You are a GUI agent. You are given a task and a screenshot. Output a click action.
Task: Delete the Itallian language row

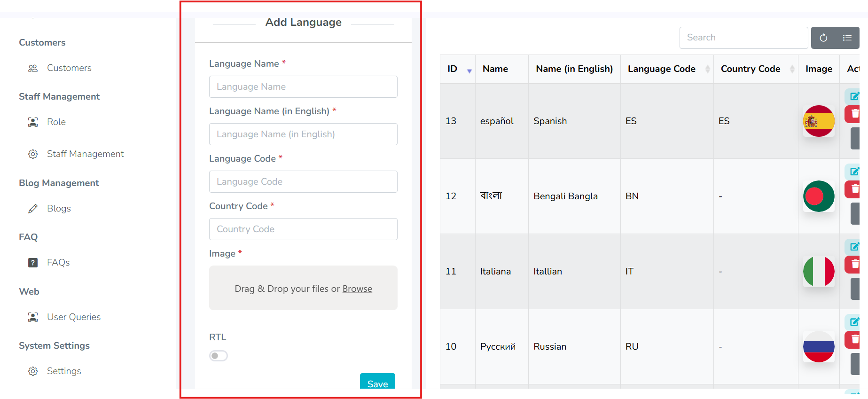853,265
